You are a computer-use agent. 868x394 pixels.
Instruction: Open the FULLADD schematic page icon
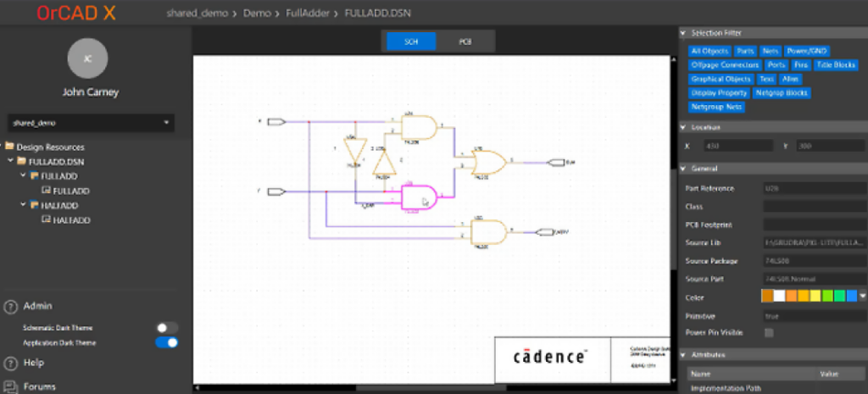47,191
